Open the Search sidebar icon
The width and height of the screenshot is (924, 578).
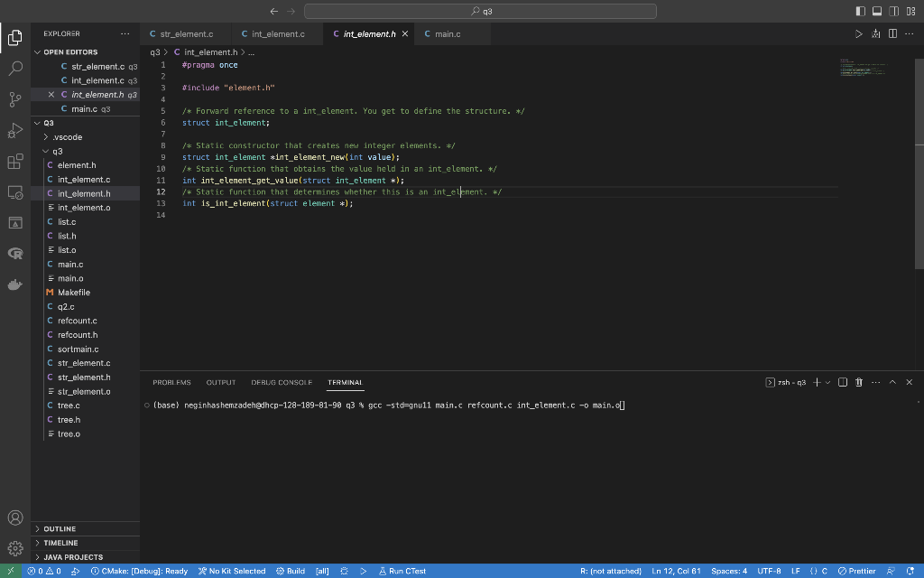[x=14, y=66]
